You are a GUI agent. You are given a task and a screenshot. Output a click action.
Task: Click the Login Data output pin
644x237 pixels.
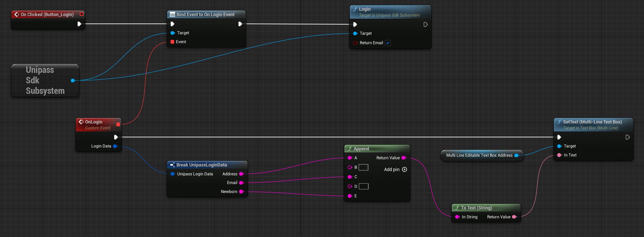115,146
